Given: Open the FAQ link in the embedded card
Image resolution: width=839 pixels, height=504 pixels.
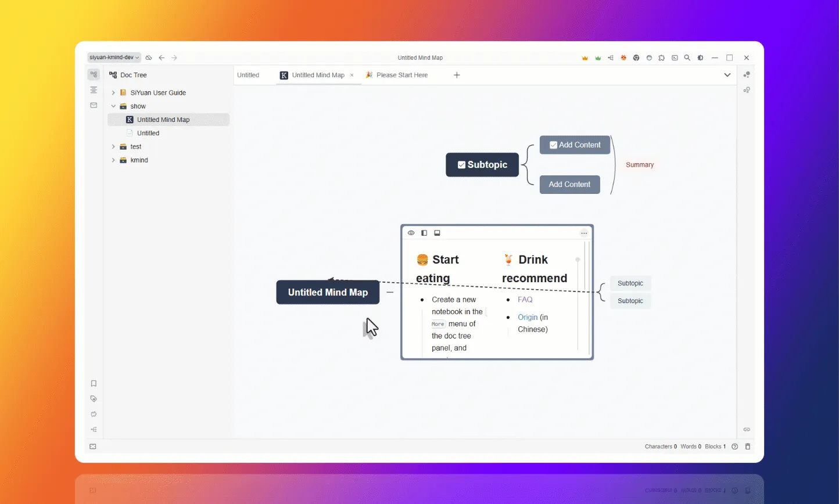Looking at the screenshot, I should (525, 300).
